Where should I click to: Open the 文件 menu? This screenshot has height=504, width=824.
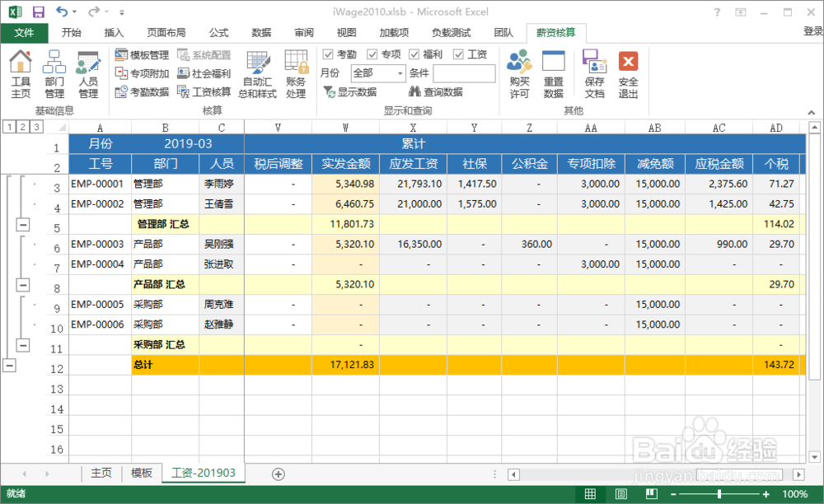coord(24,33)
